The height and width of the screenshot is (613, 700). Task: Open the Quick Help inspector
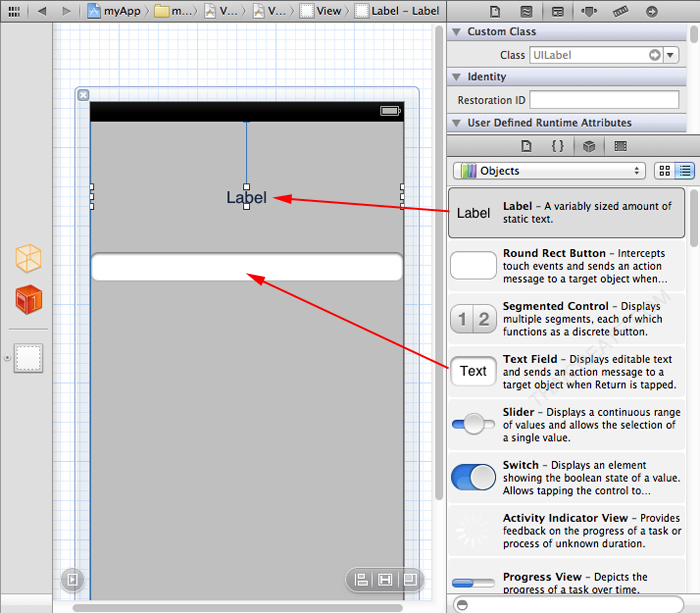coord(526,11)
